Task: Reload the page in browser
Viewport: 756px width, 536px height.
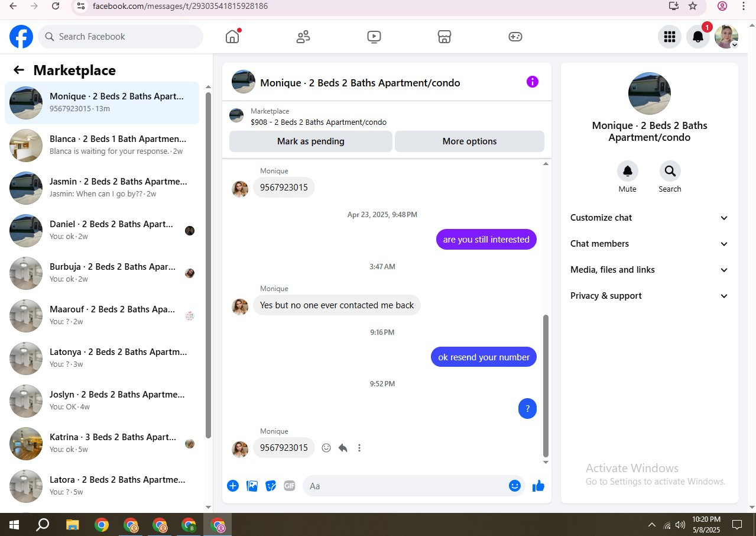Action: click(56, 6)
